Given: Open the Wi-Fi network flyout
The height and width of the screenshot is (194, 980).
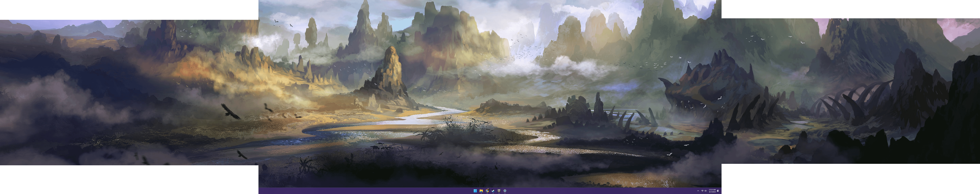Looking at the screenshot, I should point(702,191).
